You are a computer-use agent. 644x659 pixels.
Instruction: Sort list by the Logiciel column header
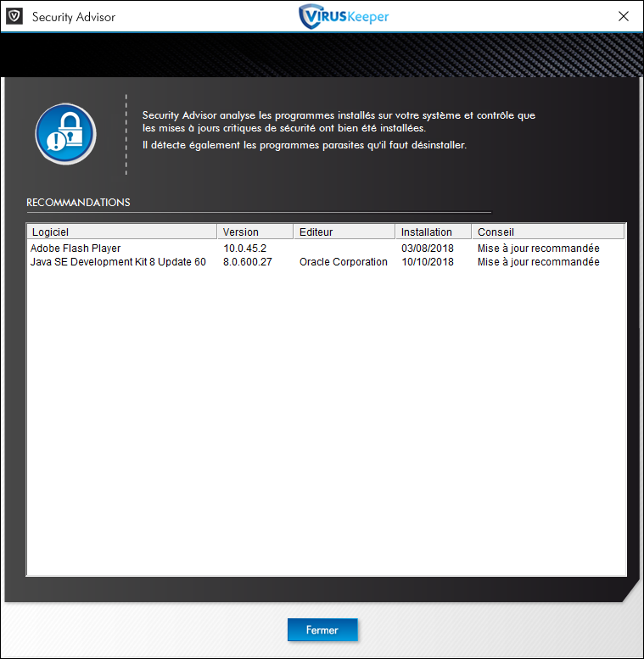click(x=122, y=232)
